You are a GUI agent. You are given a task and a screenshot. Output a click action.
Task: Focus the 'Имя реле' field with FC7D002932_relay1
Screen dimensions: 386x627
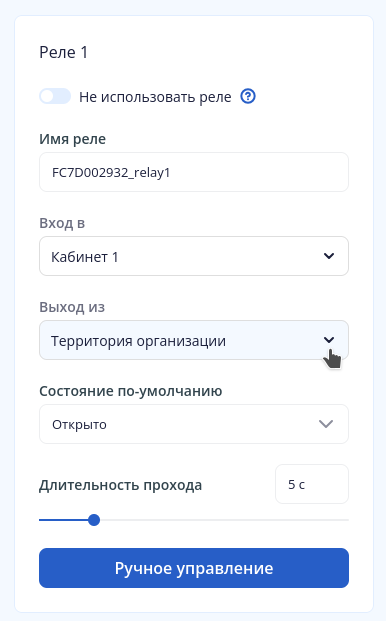pos(194,172)
